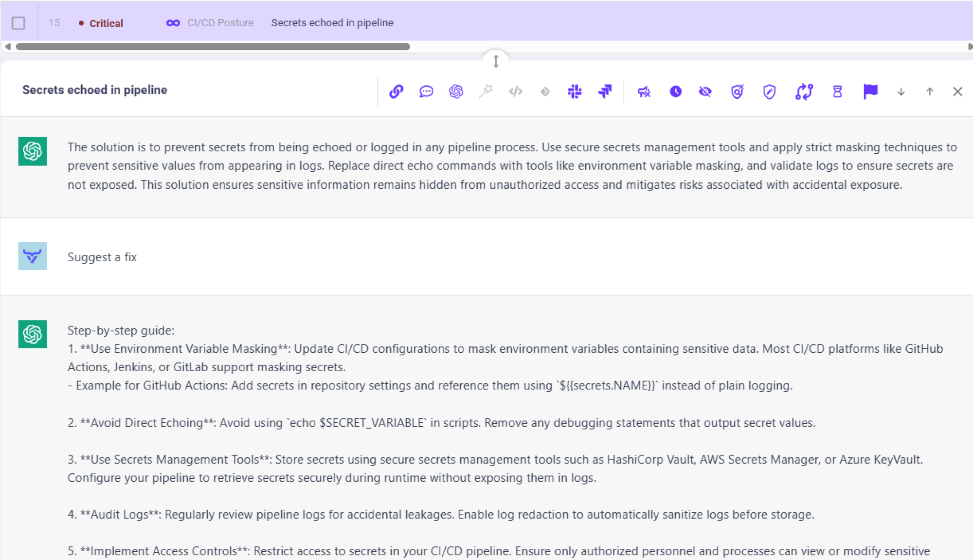The height and width of the screenshot is (560, 973).
Task: Create a Jira ticket for finding
Action: coord(605,91)
